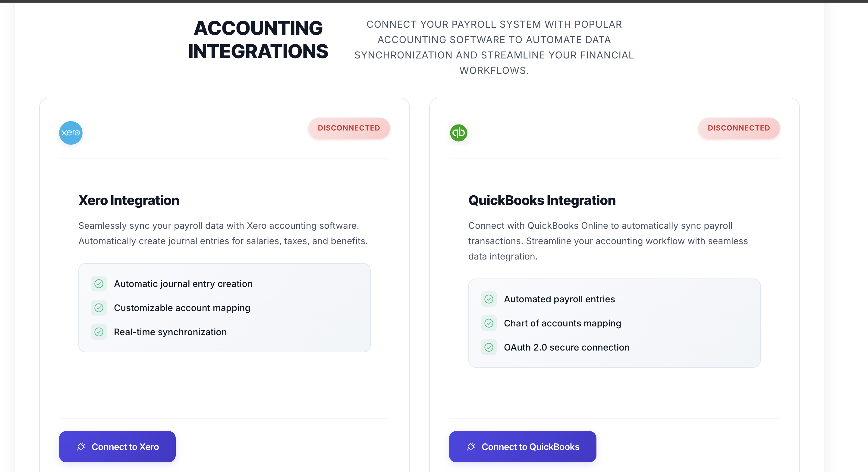Click the Accounting Integrations page title
This screenshot has height=472, width=868.
258,39
